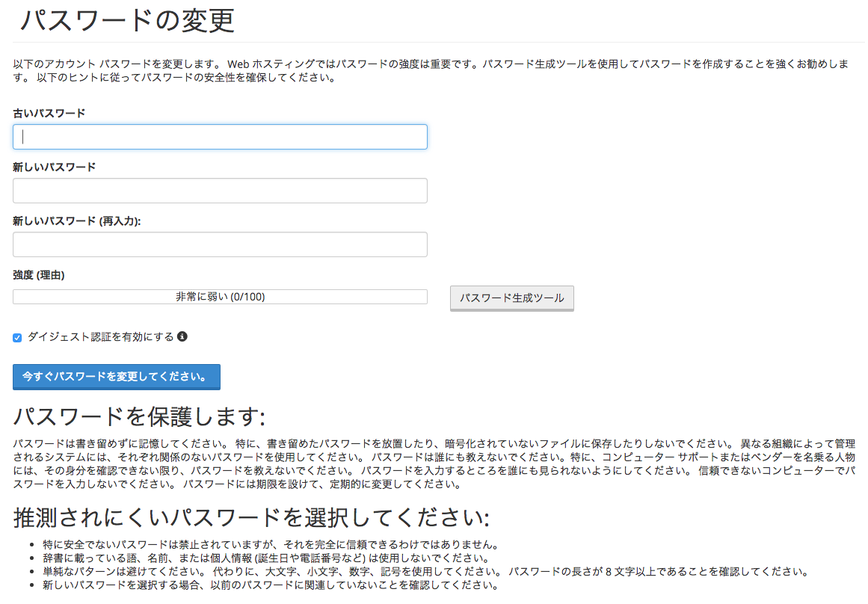Select the 新しいパスワード (再入力) input box
Viewport: 868px width, 604px height.
click(220, 244)
